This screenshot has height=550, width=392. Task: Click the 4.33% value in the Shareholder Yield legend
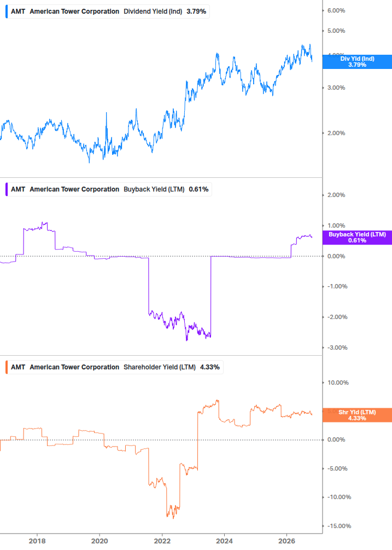tap(210, 367)
